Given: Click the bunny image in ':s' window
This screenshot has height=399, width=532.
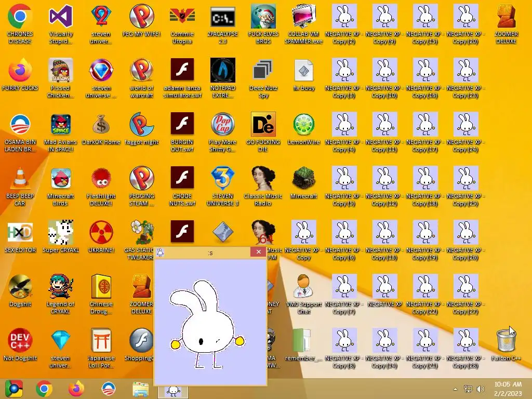Looking at the screenshot, I should point(207,324).
